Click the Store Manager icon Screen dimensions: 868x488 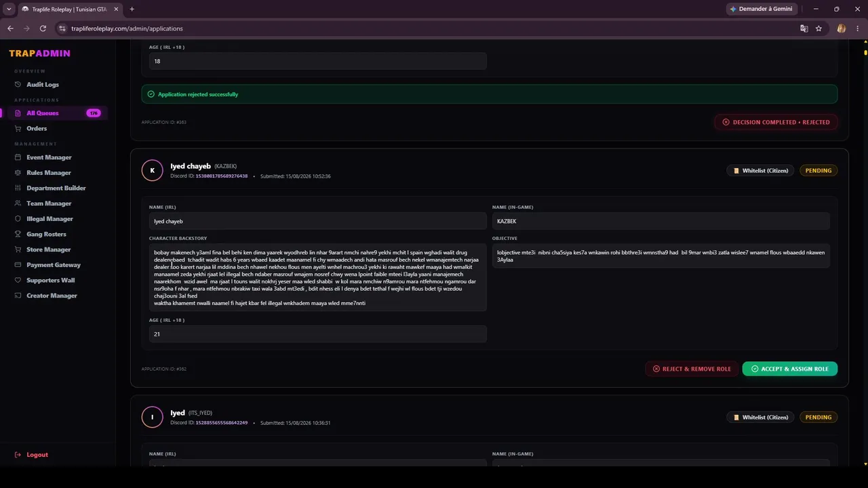(x=18, y=249)
